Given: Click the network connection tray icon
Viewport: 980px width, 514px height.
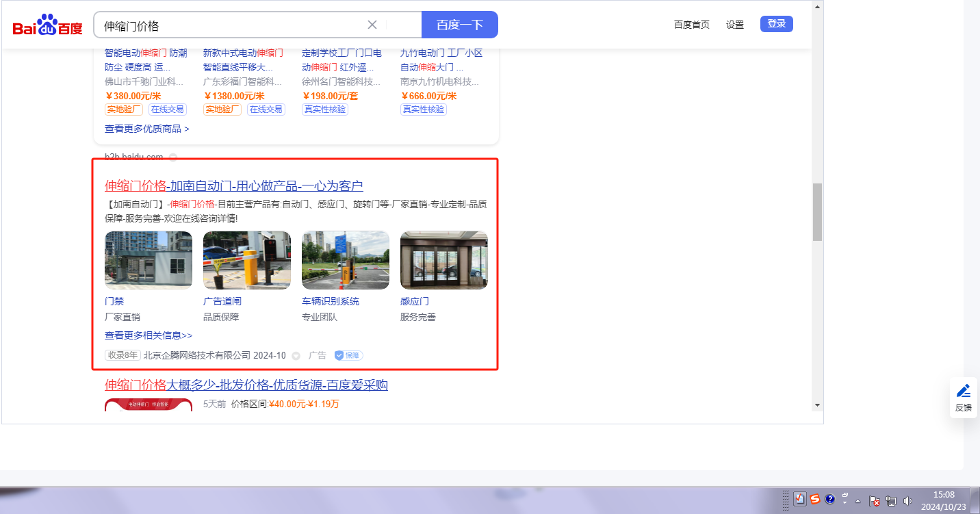Looking at the screenshot, I should (x=891, y=501).
